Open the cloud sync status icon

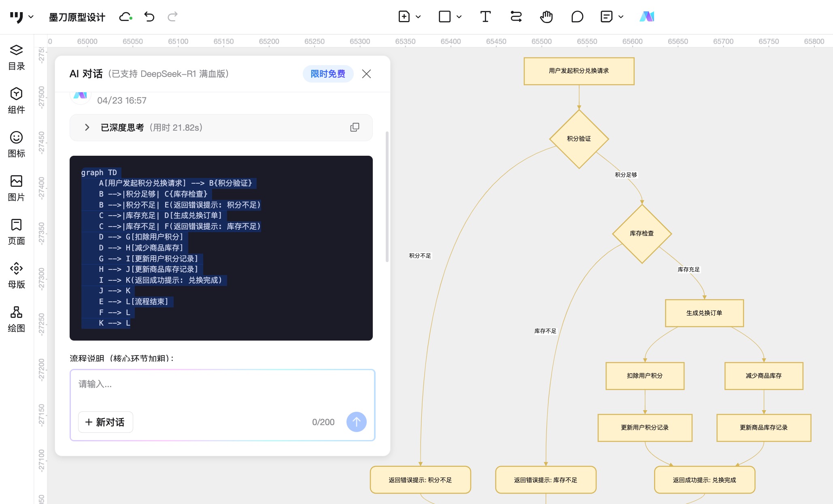[x=125, y=17]
